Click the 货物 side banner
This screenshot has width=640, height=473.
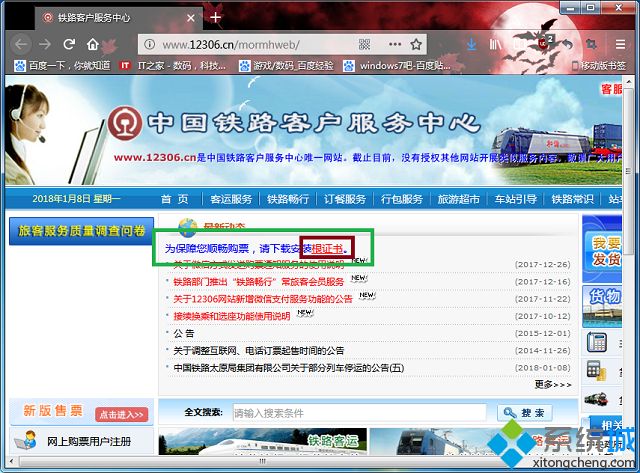click(x=602, y=306)
